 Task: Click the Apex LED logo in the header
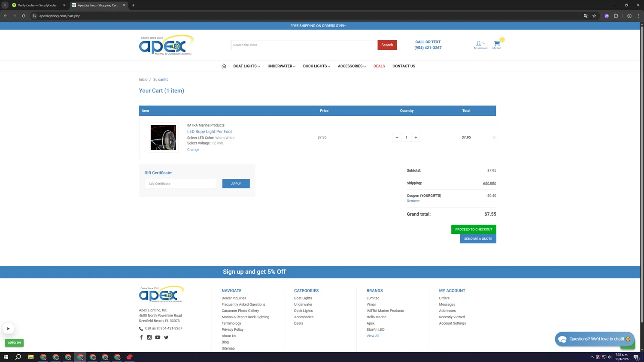(x=166, y=45)
